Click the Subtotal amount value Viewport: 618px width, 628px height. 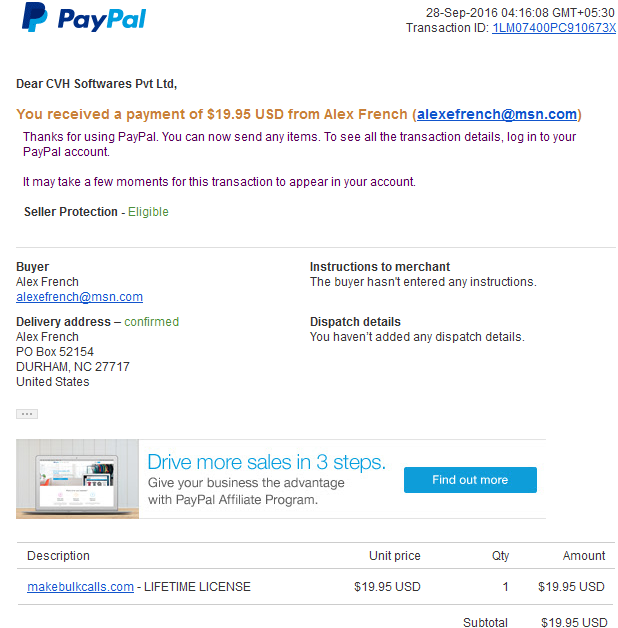574,622
